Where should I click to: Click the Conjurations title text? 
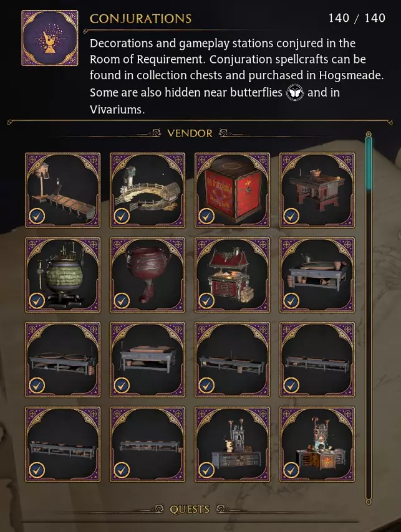[x=140, y=19]
